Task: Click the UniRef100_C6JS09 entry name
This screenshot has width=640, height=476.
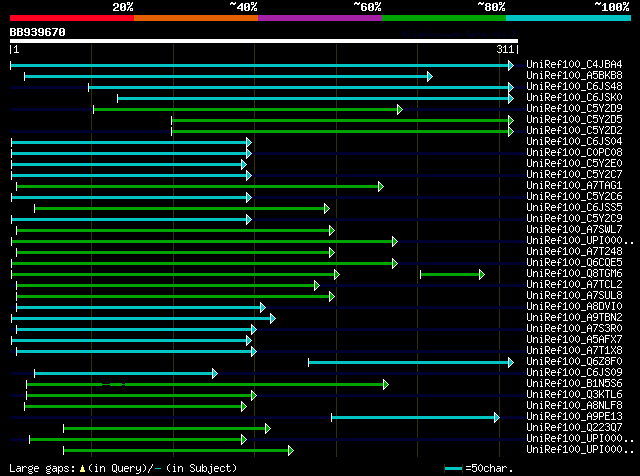Action: tap(574, 373)
